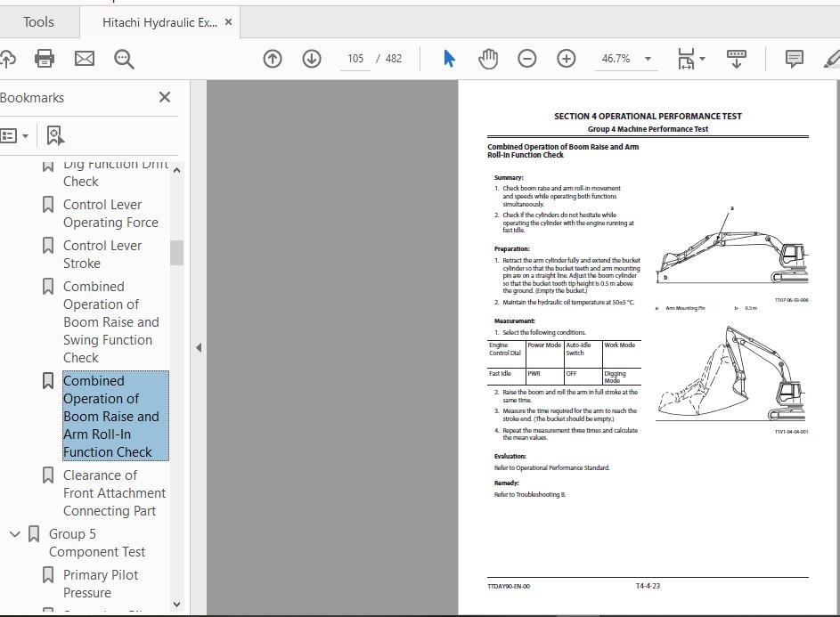Viewport: 840px width, 617px height.
Task: Go to previous page arrow
Action: tap(273, 59)
